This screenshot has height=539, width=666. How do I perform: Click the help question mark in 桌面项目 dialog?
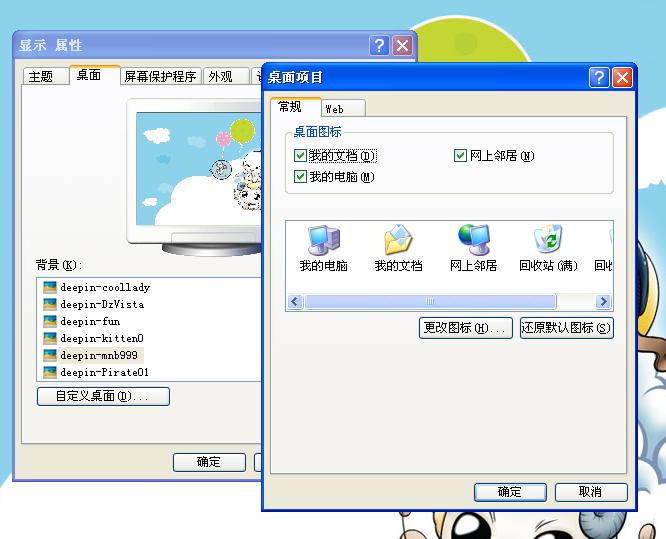coord(599,78)
